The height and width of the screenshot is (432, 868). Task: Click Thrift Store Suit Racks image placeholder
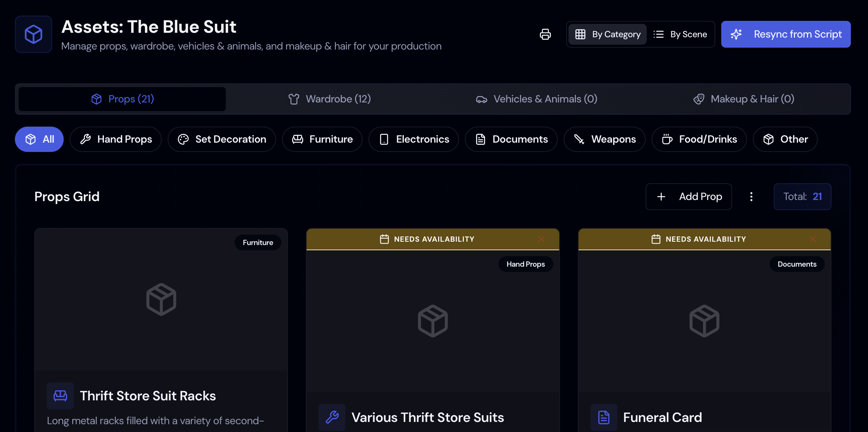tap(161, 299)
